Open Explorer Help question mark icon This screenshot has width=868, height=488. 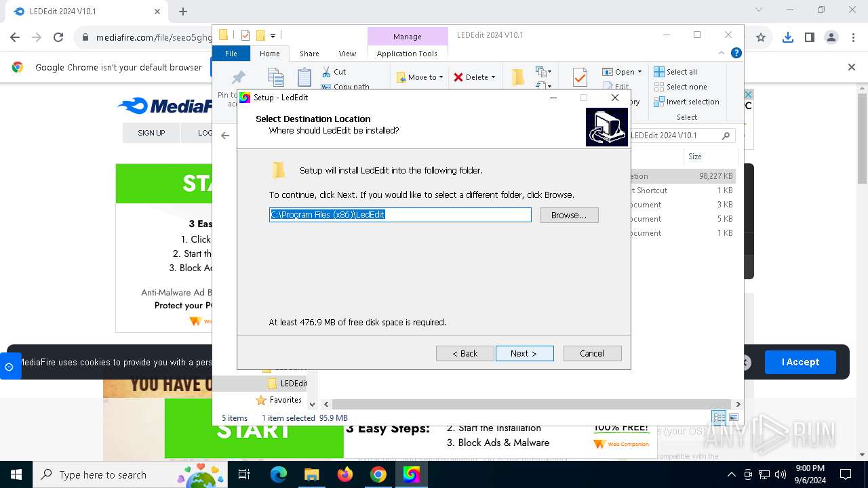tap(736, 53)
